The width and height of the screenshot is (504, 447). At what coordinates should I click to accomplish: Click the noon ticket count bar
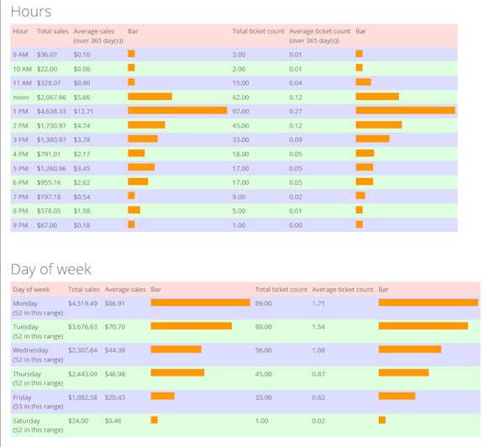click(x=377, y=97)
